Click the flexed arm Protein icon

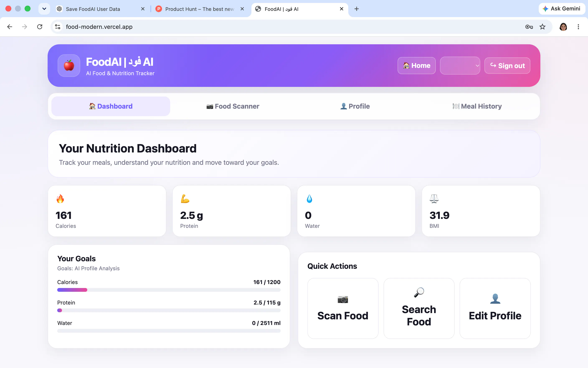185,199
